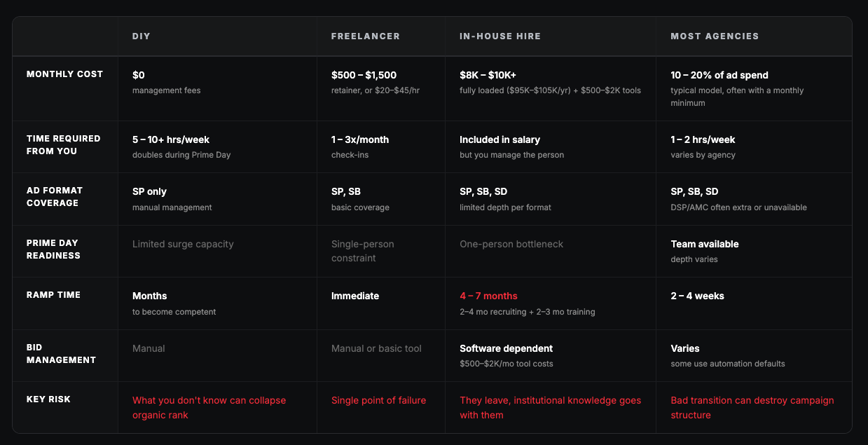Click the Monthly Cost row label

[64, 74]
